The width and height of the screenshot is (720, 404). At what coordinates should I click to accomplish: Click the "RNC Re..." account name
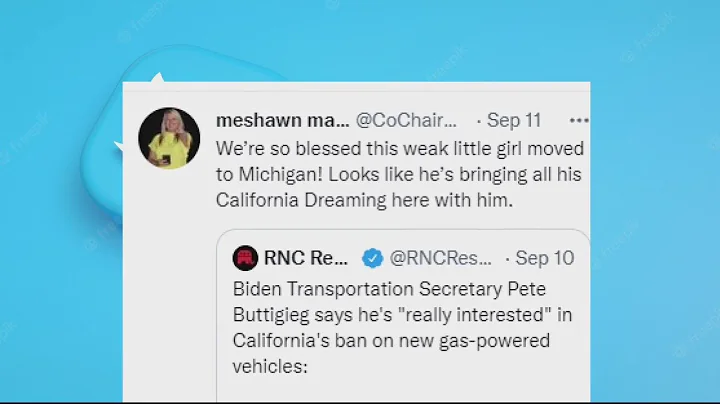(x=306, y=258)
